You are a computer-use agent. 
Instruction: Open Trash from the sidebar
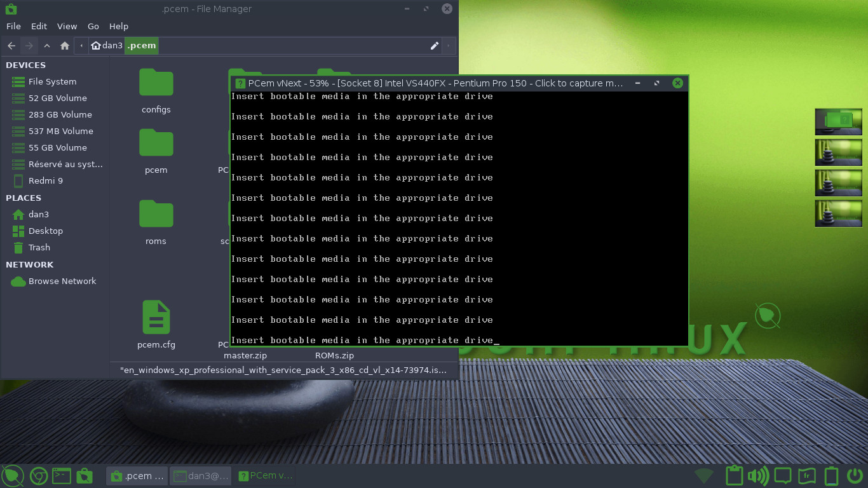(41, 247)
